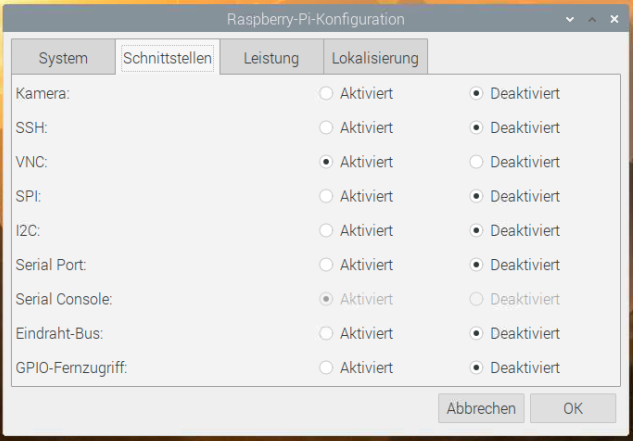
Task: Enable the Kamera interface
Action: pos(326,94)
